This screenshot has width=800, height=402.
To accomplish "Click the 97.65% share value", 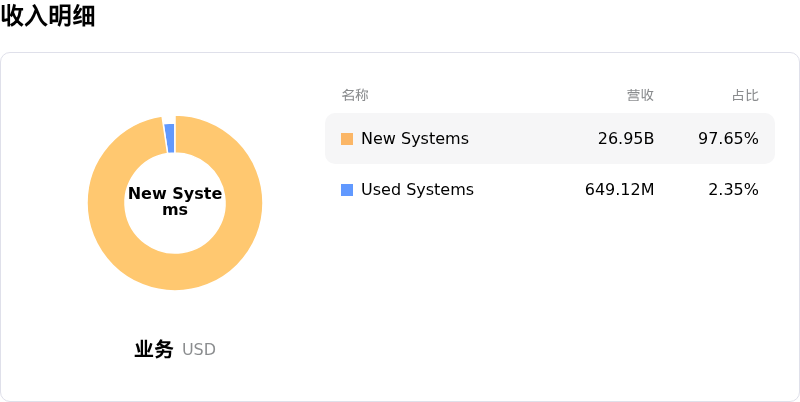I will (728, 139).
